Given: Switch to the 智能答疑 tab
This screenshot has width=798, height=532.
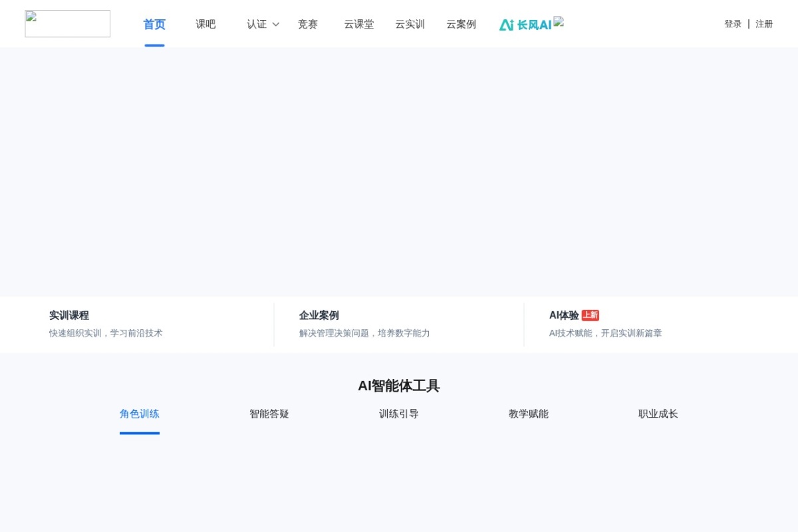Looking at the screenshot, I should coord(269,414).
